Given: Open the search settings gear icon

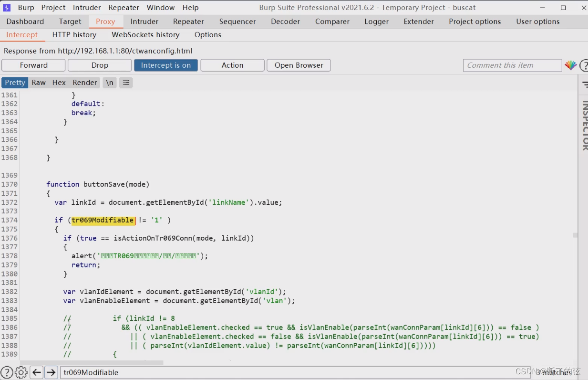Looking at the screenshot, I should (x=21, y=372).
